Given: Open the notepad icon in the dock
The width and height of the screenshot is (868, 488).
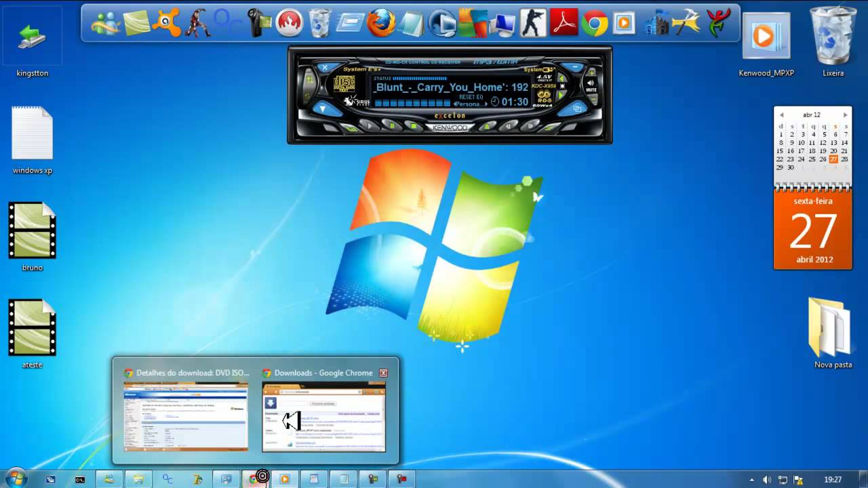Looking at the screenshot, I should click(x=410, y=24).
